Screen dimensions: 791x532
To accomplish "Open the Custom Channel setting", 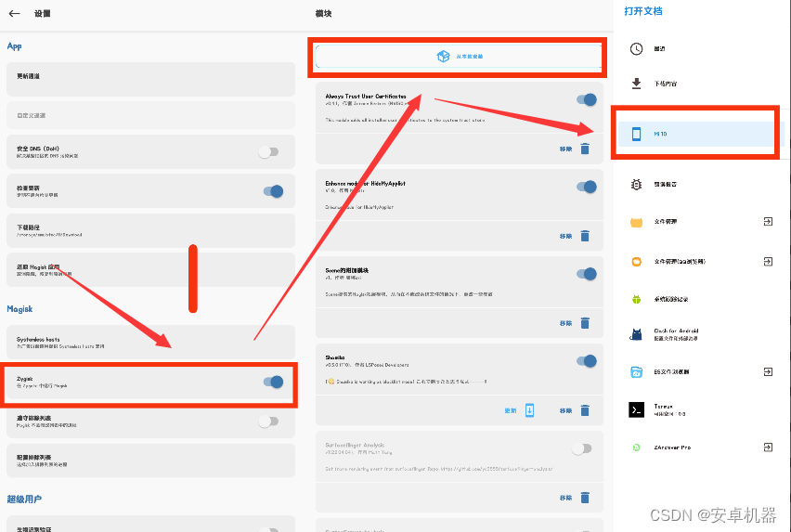I will (150, 115).
